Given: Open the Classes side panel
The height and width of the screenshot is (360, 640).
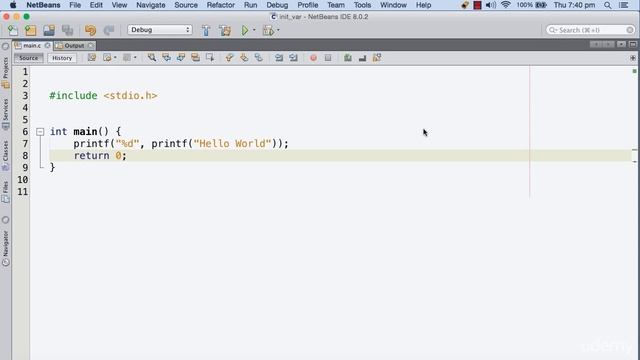Looking at the screenshot, I should click(x=5, y=156).
